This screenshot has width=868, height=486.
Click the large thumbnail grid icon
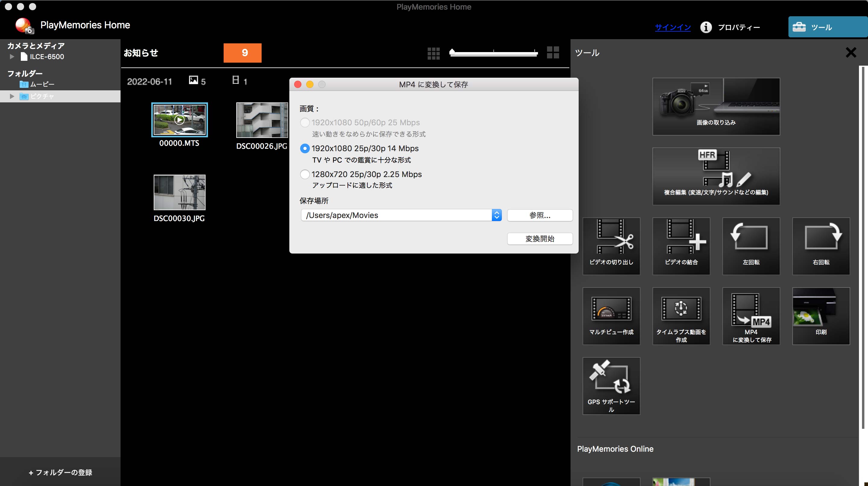[x=553, y=52]
